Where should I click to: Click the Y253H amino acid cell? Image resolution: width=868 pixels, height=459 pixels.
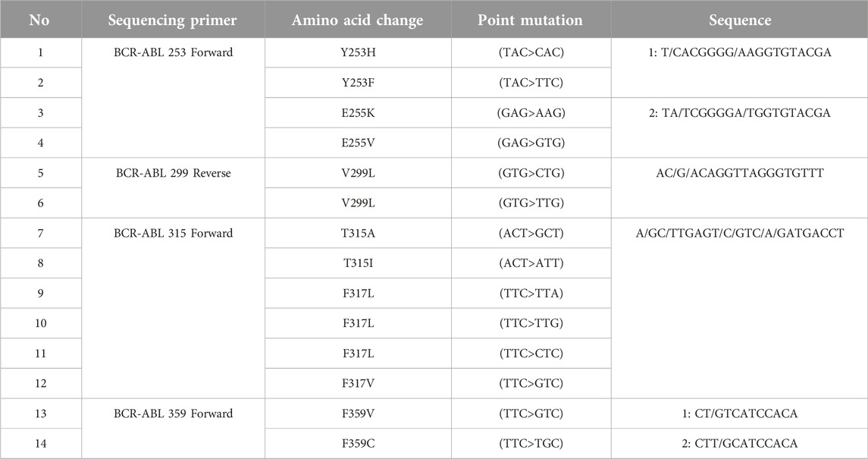(358, 53)
